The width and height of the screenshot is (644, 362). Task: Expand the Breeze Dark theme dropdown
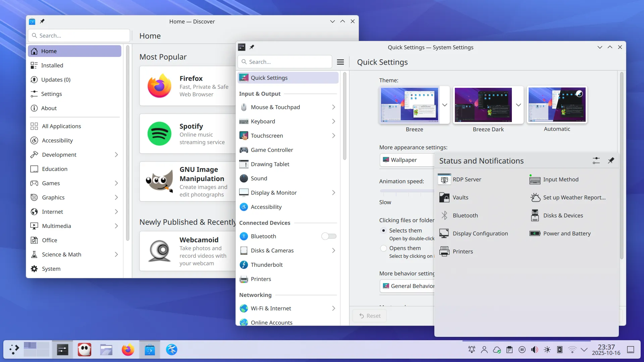518,105
